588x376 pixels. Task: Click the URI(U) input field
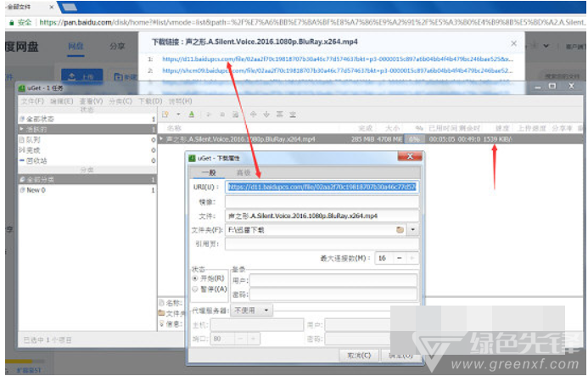(322, 187)
